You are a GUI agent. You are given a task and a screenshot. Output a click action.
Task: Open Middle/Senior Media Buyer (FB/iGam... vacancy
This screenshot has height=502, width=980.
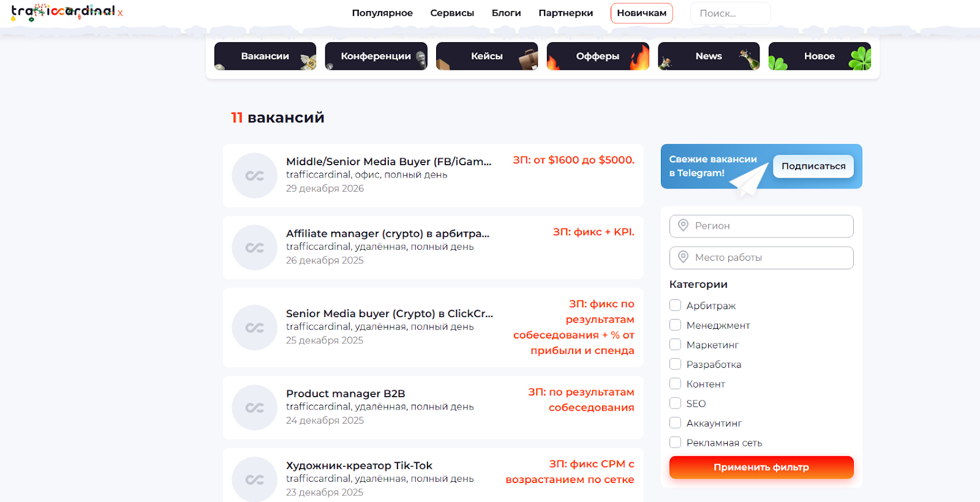click(389, 162)
